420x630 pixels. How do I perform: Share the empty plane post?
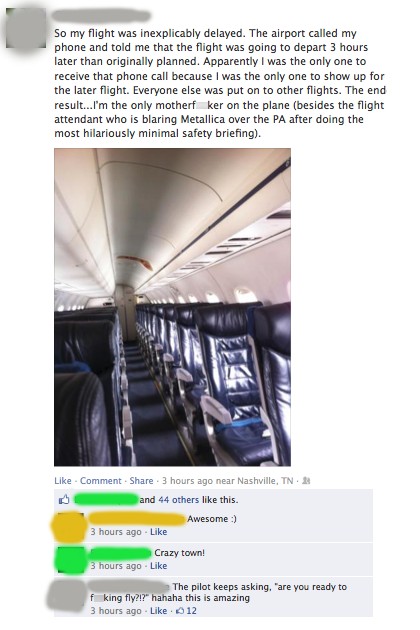141,481
